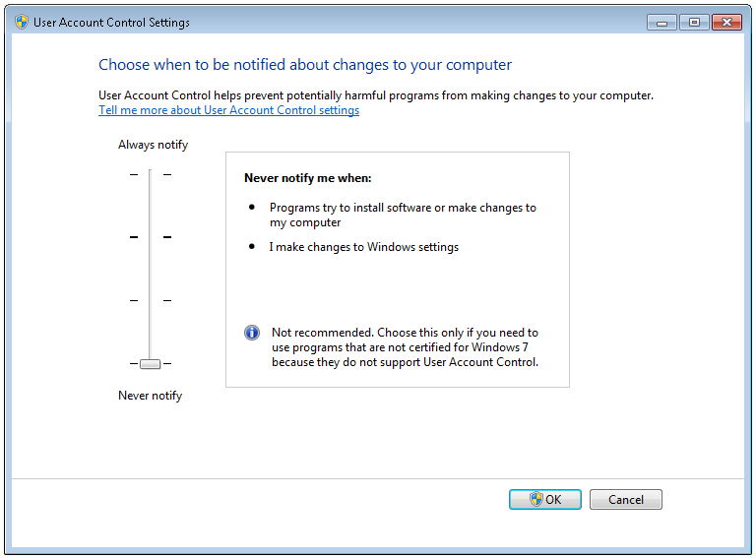Open Tell me more about User Account Control link

(229, 110)
